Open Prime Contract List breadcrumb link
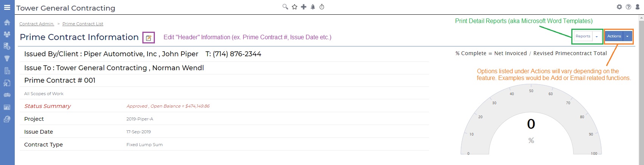 pos(83,24)
